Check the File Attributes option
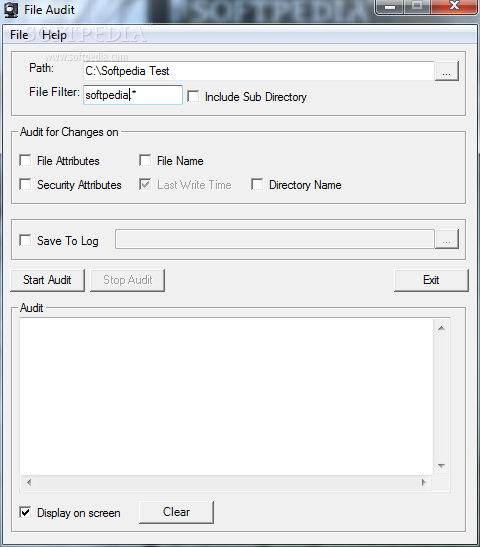 click(x=25, y=160)
